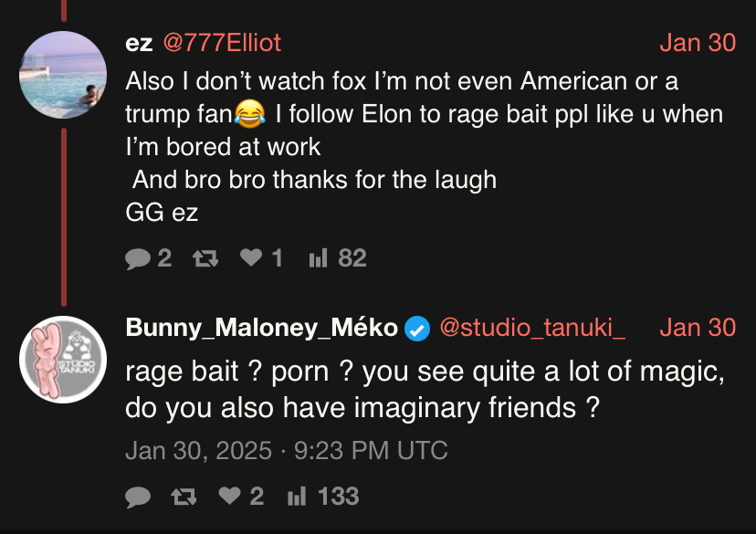Open ez's pool profile picture
The width and height of the screenshot is (756, 534).
(x=63, y=75)
